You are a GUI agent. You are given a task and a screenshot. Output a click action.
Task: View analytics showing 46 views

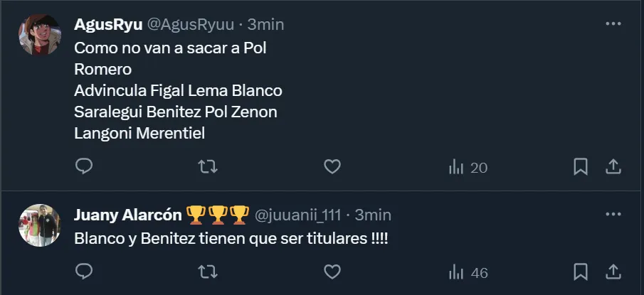tap(468, 272)
